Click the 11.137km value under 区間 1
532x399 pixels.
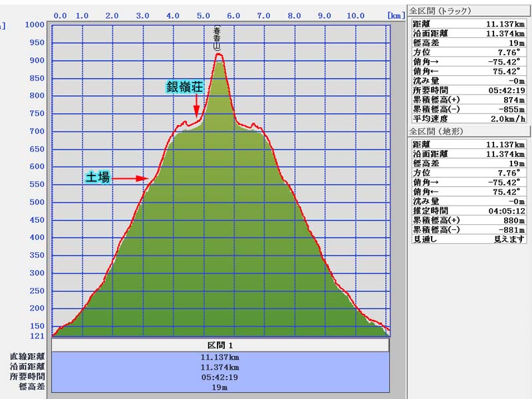(220, 357)
